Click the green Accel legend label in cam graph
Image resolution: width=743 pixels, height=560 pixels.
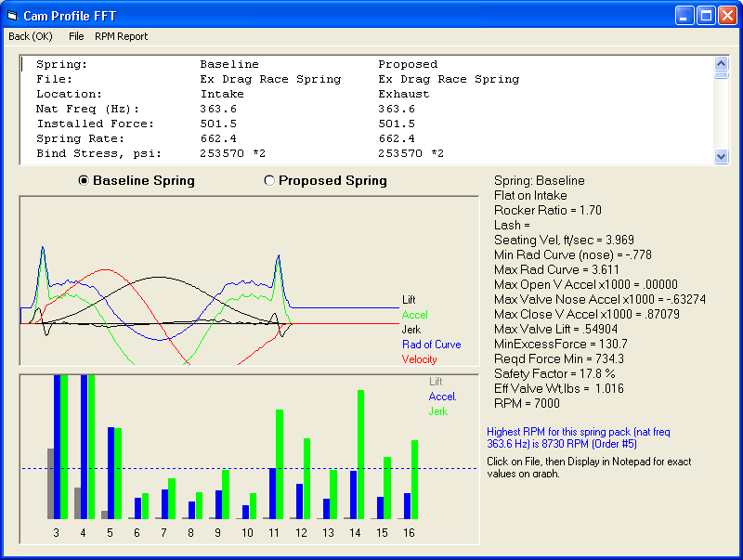pos(414,315)
